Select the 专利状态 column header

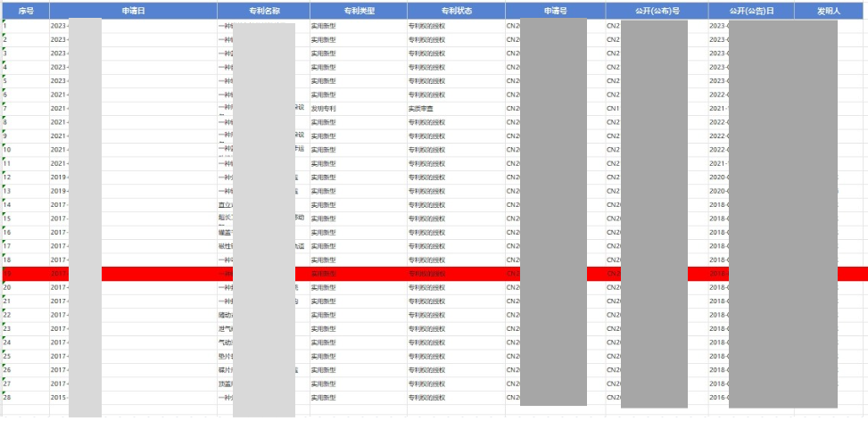pyautogui.click(x=456, y=11)
